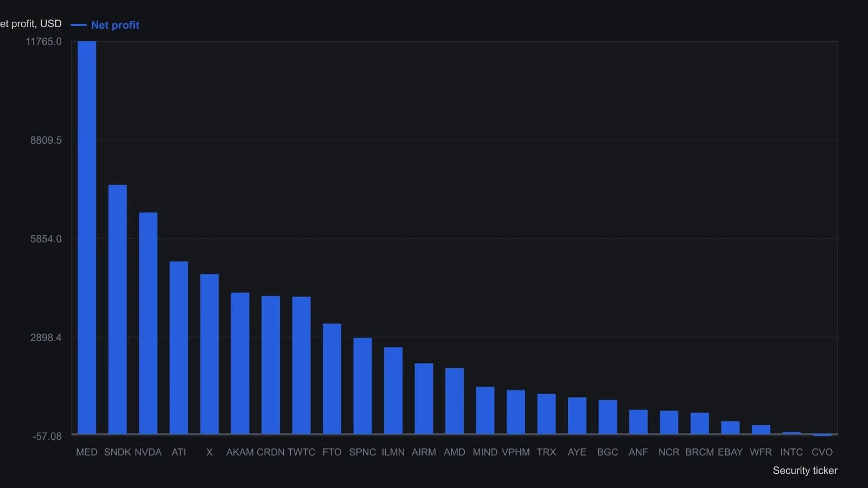Viewport: 868px width, 488px height.
Task: Click the MED ticker label
Action: [87, 452]
